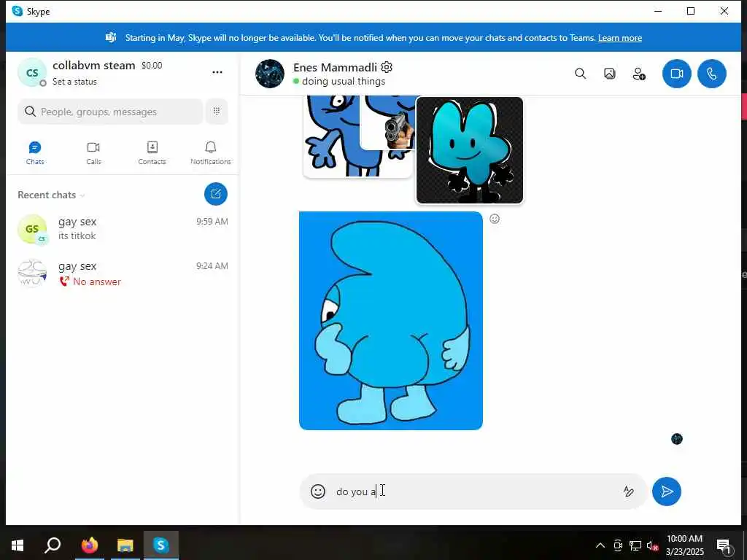Open the chat gallery icon
The height and width of the screenshot is (560, 747).
point(609,74)
